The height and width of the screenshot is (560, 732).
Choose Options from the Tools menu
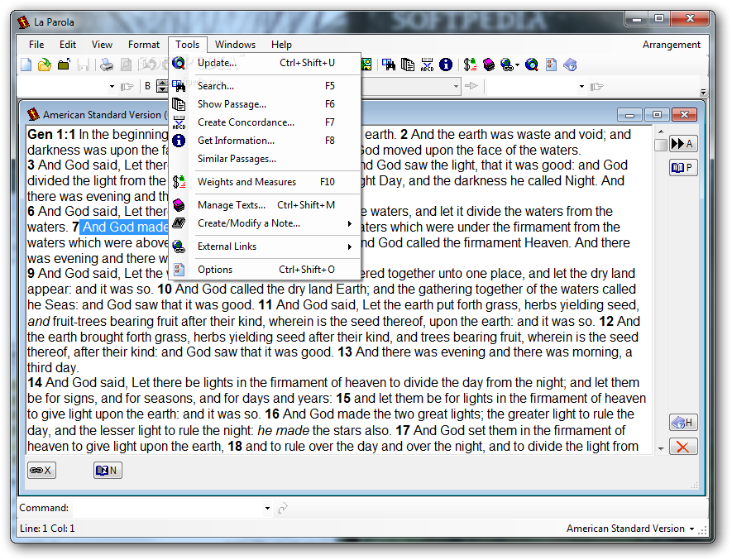pyautogui.click(x=266, y=270)
